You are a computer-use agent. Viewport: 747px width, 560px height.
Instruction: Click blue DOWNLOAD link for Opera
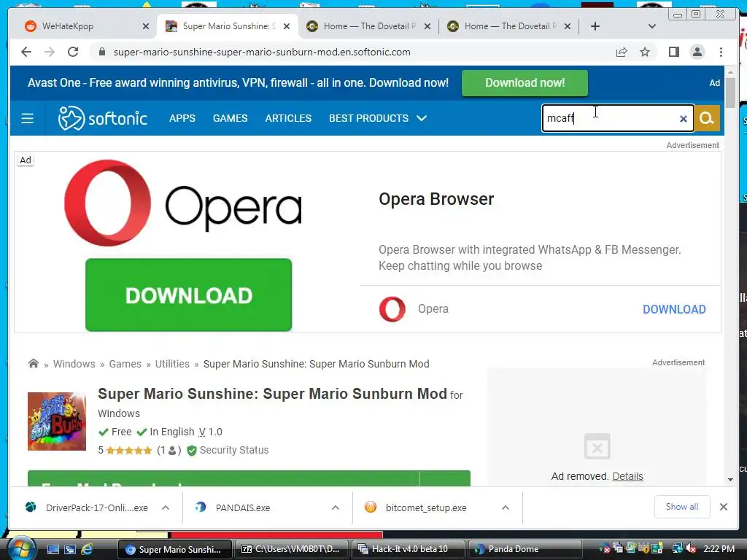pos(674,309)
